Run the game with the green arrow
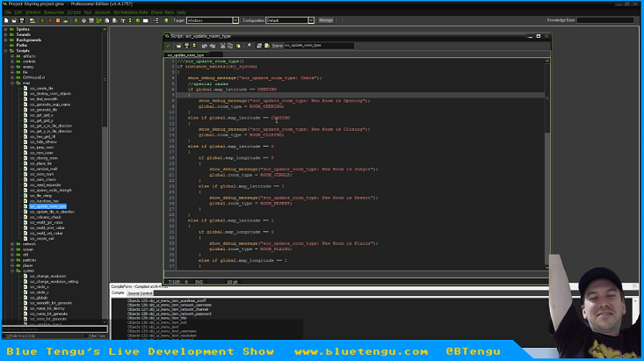644x361 pixels. pos(42,20)
